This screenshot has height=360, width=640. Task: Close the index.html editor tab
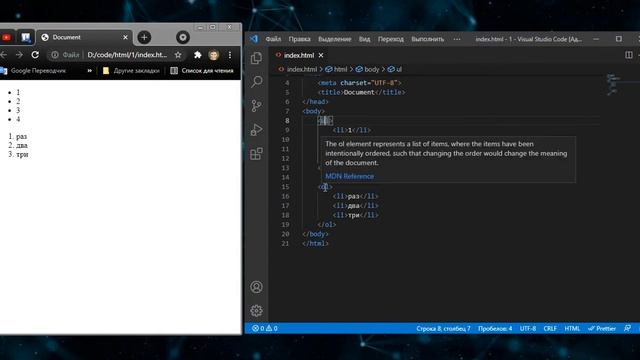pos(321,55)
